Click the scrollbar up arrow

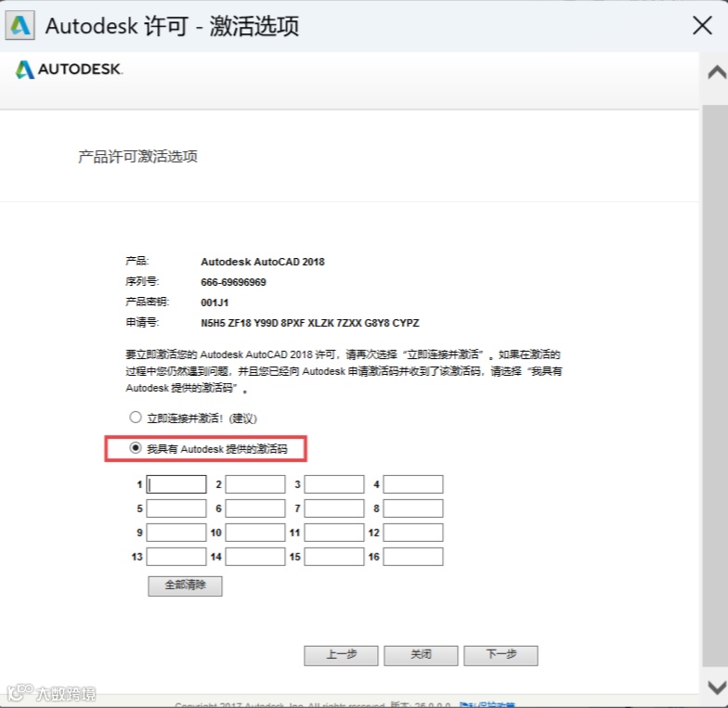717,72
